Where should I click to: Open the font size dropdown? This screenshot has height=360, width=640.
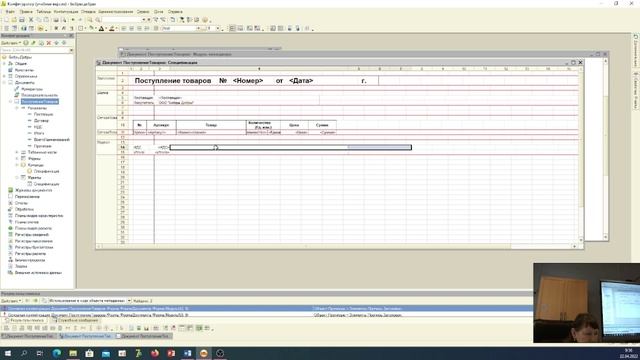218,29
